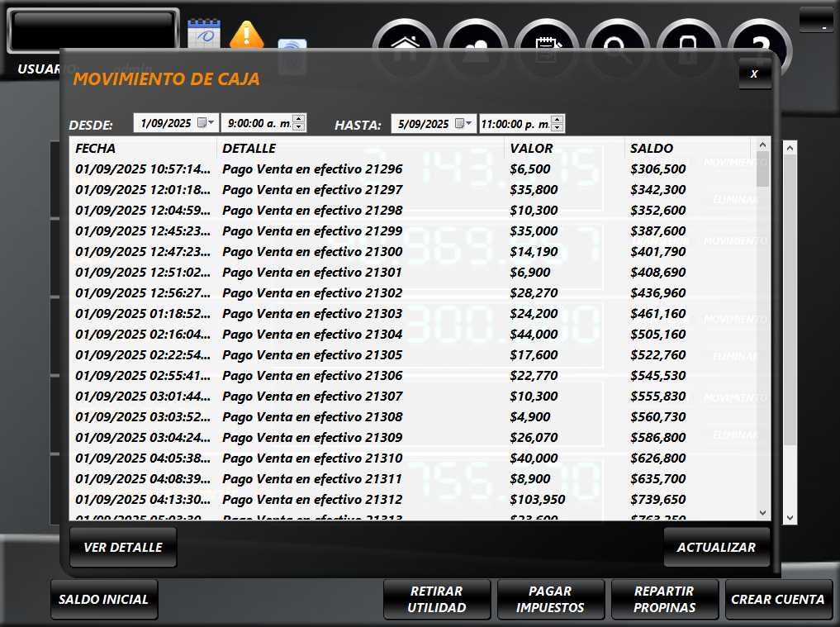Select the Pago Venta en efectivo 21300 row
The image size is (840, 627).
point(312,252)
